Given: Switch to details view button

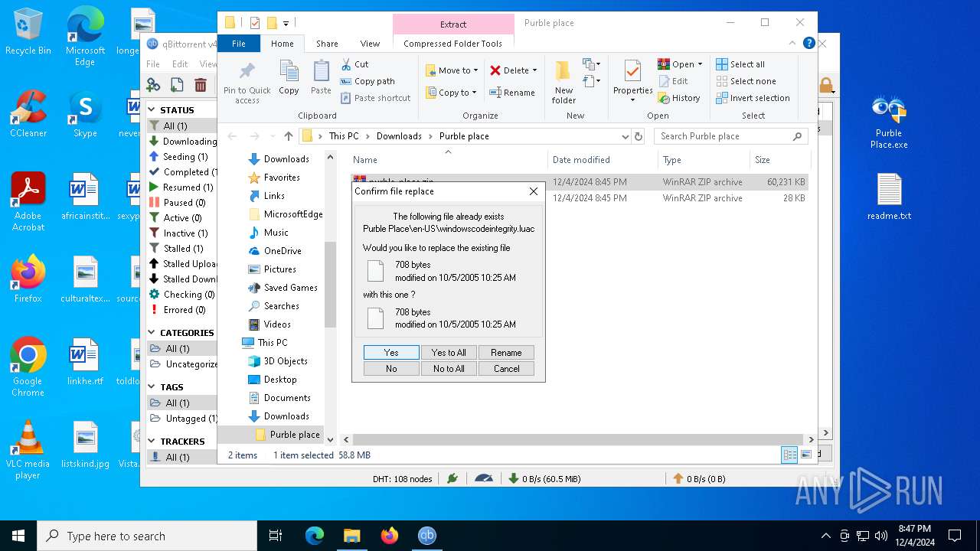Looking at the screenshot, I should (x=789, y=455).
